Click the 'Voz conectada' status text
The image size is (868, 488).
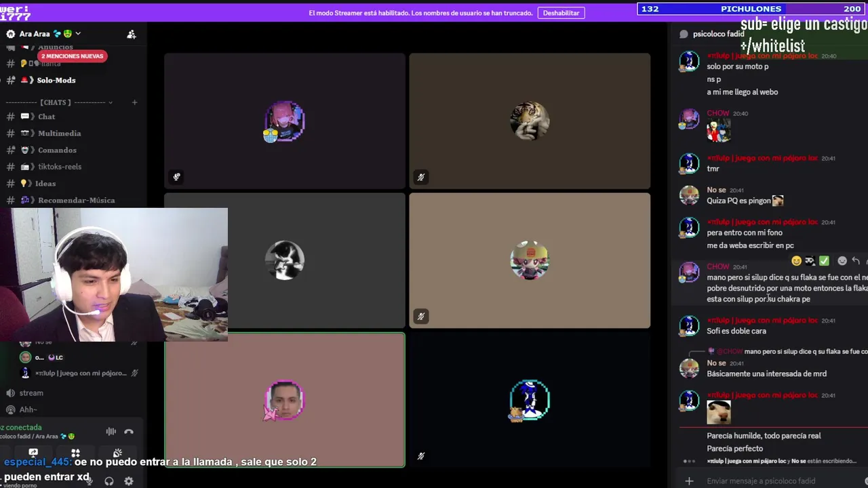pos(21,428)
